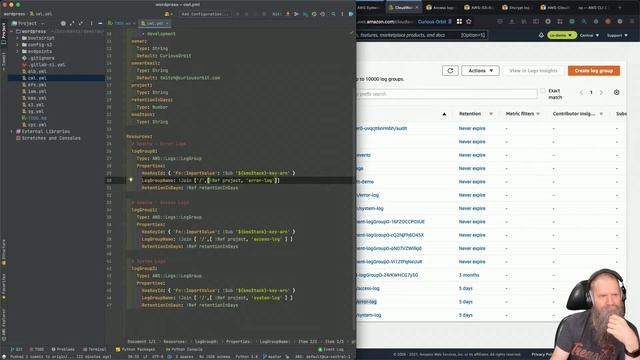Click Create log group button

pyautogui.click(x=593, y=71)
